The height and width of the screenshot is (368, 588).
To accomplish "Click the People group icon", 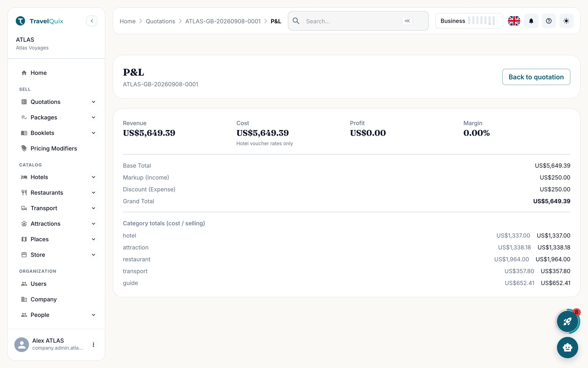I will click(24, 315).
